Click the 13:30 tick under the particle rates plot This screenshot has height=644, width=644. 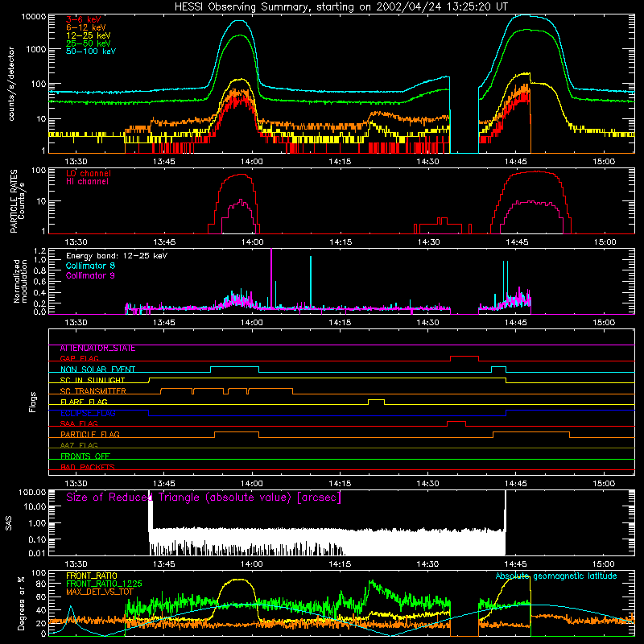(x=76, y=242)
